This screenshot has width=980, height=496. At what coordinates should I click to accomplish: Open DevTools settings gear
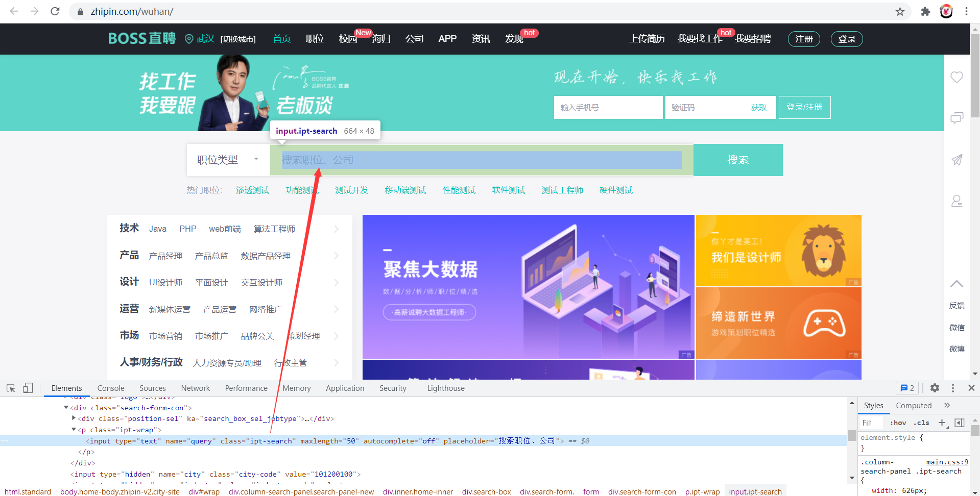pos(935,388)
